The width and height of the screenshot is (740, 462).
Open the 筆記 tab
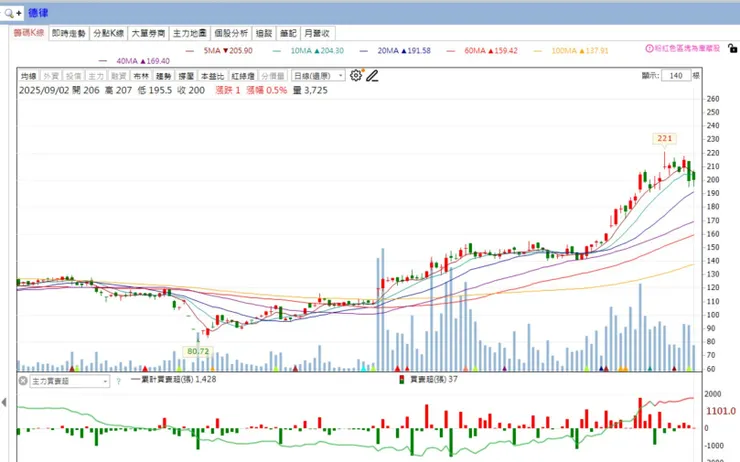pos(288,34)
